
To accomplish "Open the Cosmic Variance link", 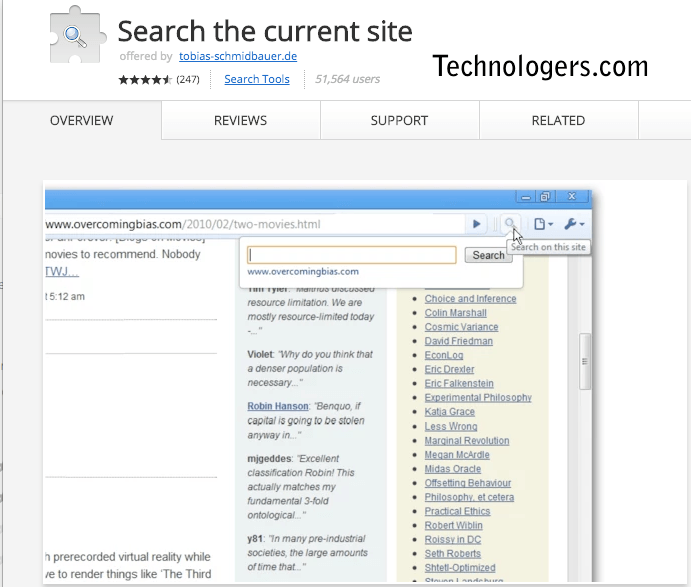I will pyautogui.click(x=461, y=327).
